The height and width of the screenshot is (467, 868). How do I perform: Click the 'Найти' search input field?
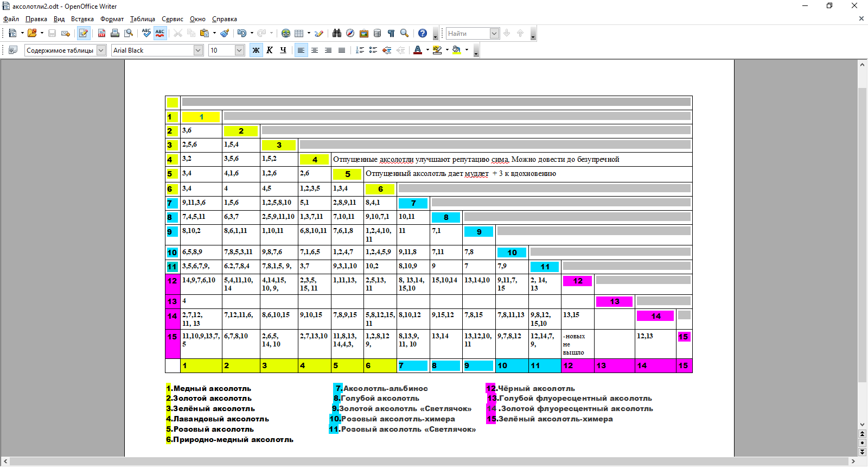click(467, 33)
